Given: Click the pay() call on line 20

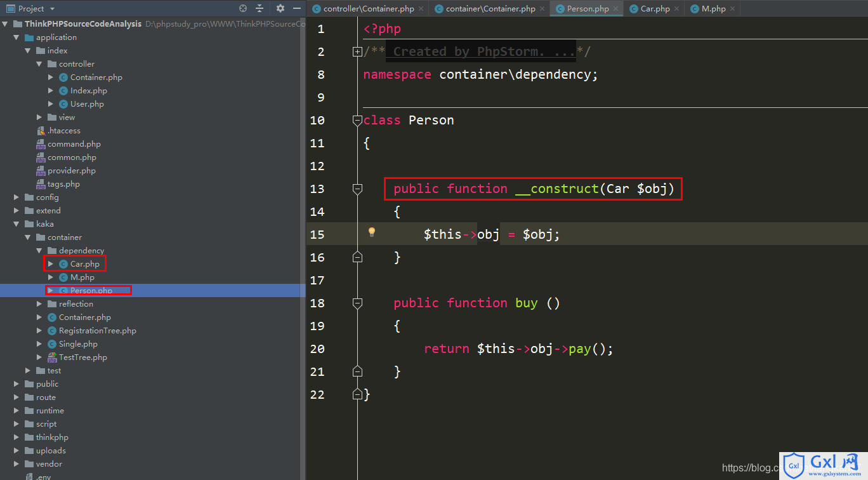Looking at the screenshot, I should tap(591, 349).
